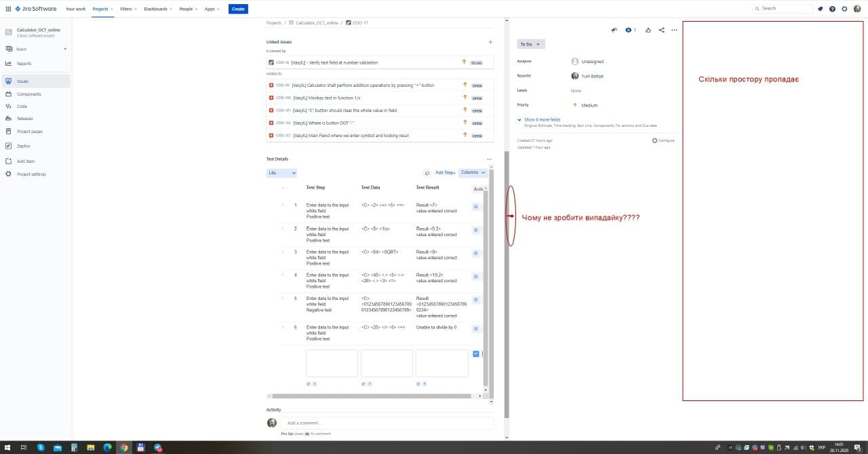
Task: Click the thumbs-up vote icon
Action: click(648, 30)
